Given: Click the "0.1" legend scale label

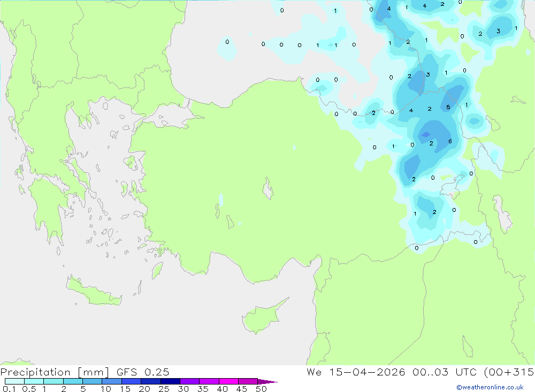Looking at the screenshot, I should 9,389.
